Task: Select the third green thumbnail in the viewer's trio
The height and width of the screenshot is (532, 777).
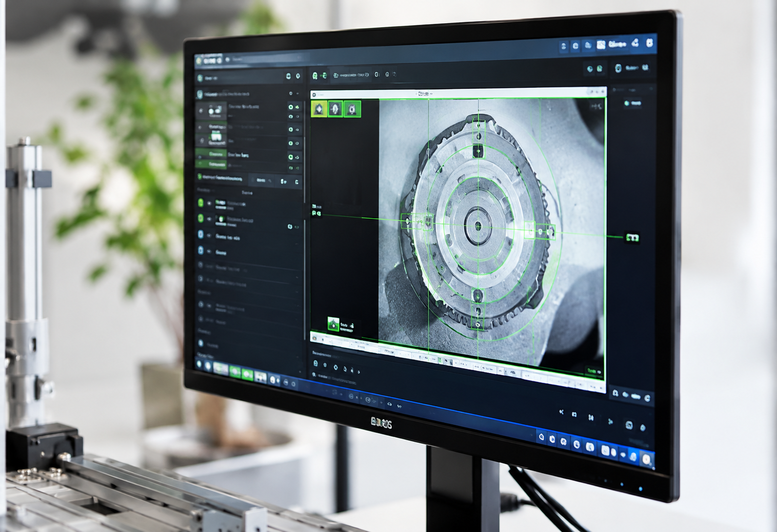Action: click(352, 109)
